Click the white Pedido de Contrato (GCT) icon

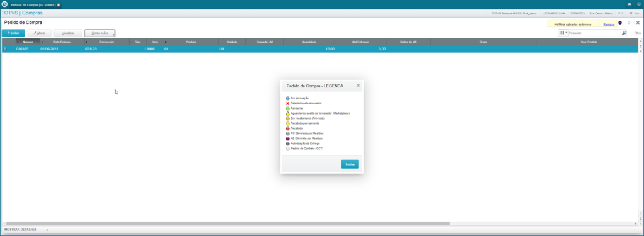pyautogui.click(x=287, y=149)
